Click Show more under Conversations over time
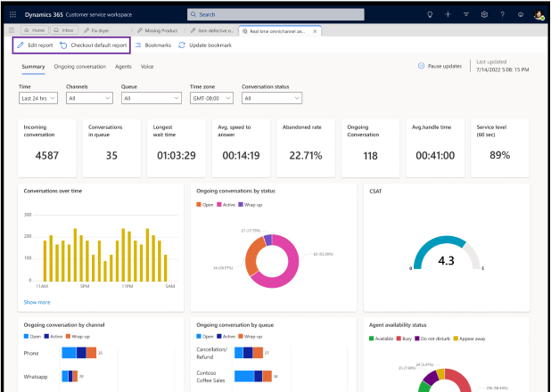The height and width of the screenshot is (392, 551). [x=37, y=302]
